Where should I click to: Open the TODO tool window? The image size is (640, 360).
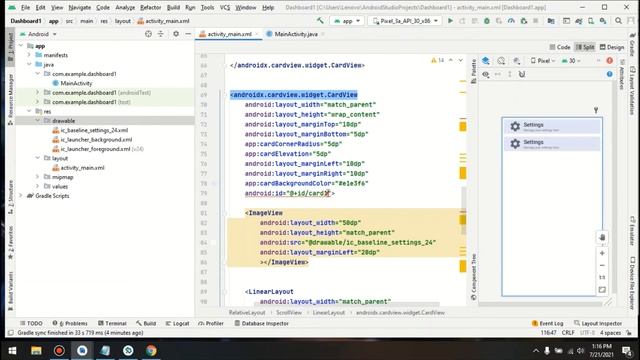pyautogui.click(x=31, y=323)
